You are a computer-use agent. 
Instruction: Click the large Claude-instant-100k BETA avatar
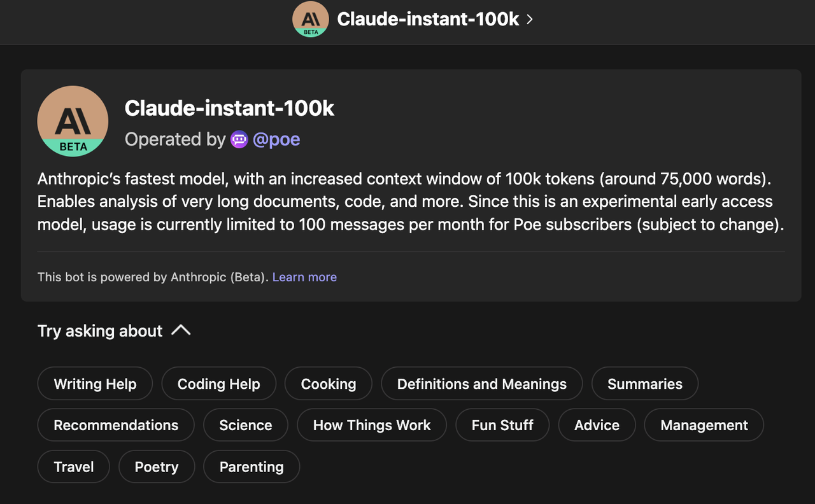click(x=73, y=122)
